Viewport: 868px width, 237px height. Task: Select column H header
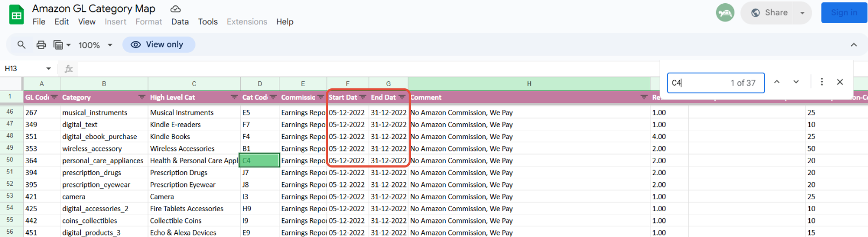pyautogui.click(x=529, y=83)
